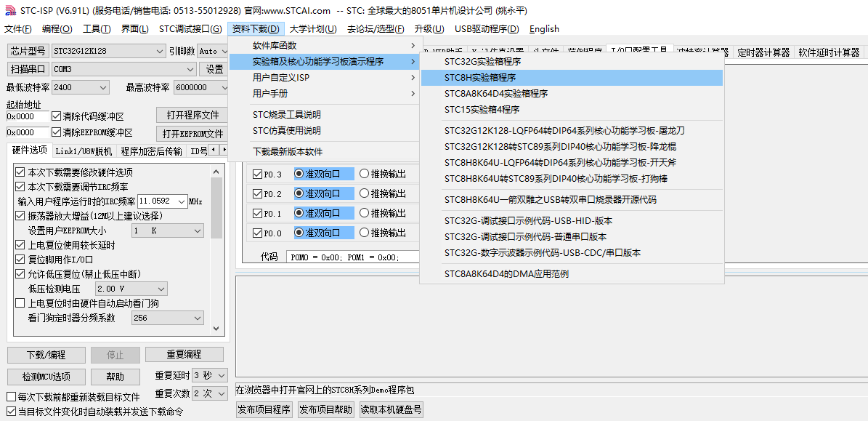Image resolution: width=868 pixels, height=421 pixels.
Task: Click the 芯片型号 button
Action: (x=28, y=52)
